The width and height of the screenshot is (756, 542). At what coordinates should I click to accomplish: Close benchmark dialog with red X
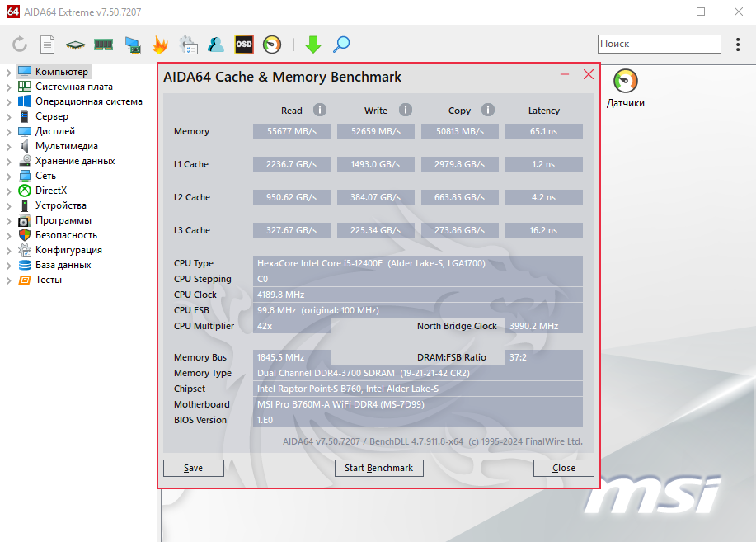(x=588, y=74)
